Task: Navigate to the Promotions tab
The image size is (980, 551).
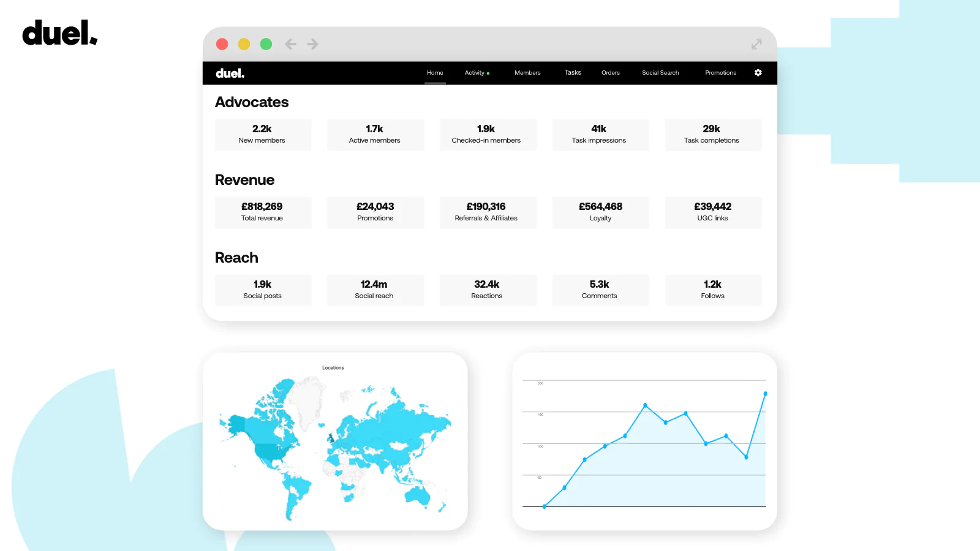Action: point(720,73)
